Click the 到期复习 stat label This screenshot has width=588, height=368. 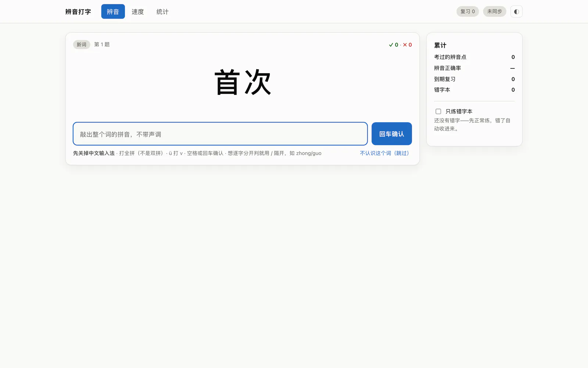(445, 79)
